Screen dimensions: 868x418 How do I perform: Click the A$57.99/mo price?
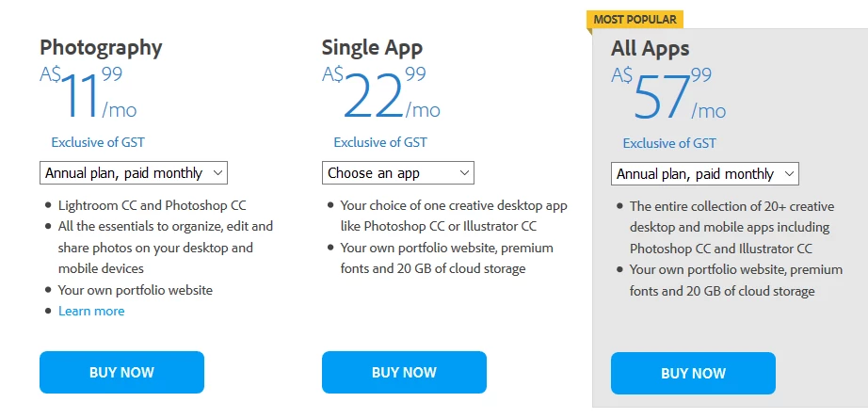[x=668, y=93]
